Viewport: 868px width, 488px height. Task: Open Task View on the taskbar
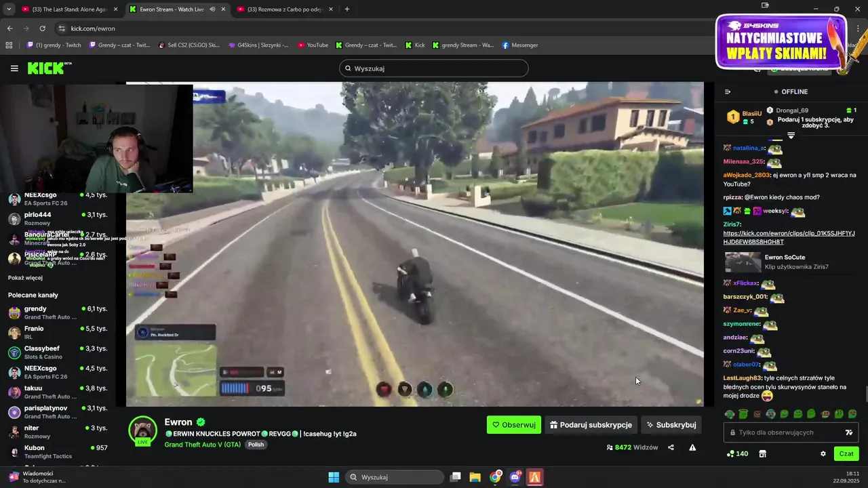(456, 477)
